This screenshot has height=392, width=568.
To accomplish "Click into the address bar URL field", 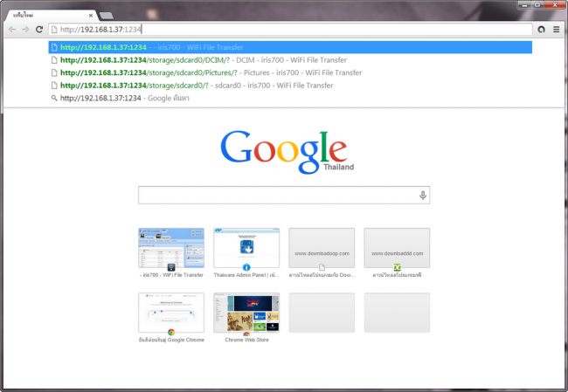I will pos(290,30).
